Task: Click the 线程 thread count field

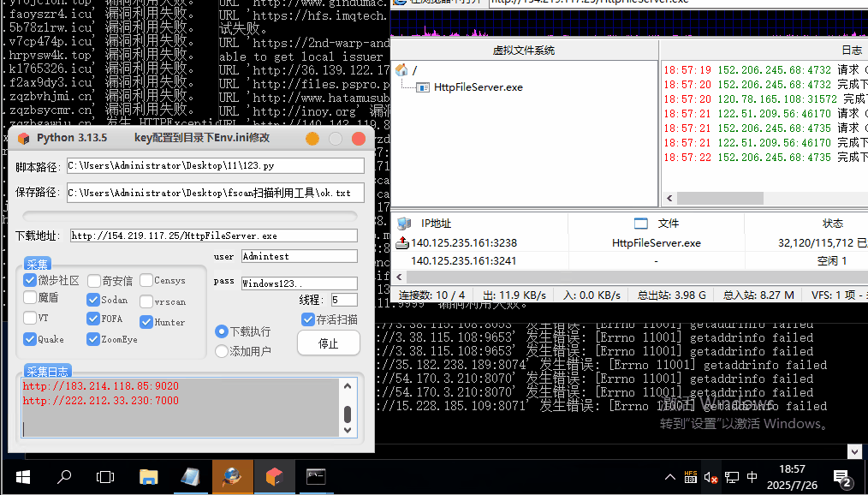Action: 344,300
